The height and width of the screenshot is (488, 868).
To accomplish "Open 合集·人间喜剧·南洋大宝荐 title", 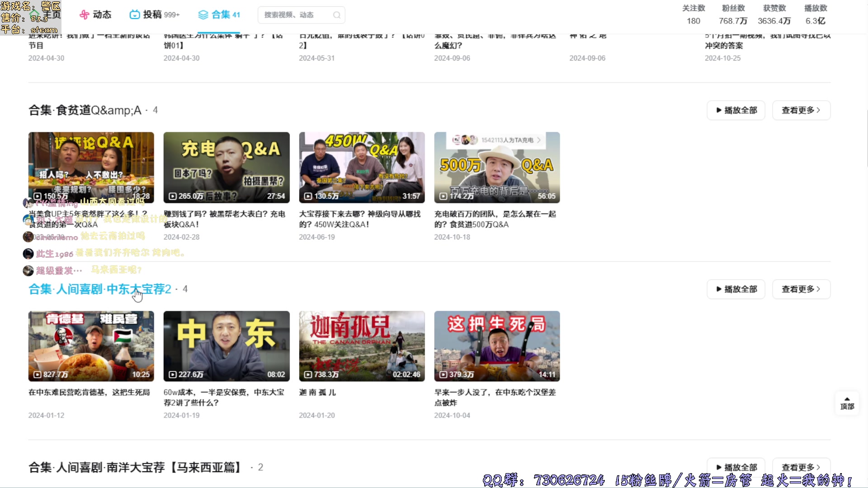I will (x=137, y=467).
